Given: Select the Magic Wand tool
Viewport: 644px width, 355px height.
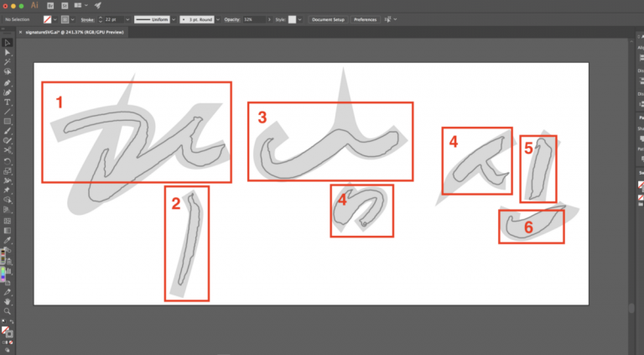Looking at the screenshot, I should [x=8, y=62].
